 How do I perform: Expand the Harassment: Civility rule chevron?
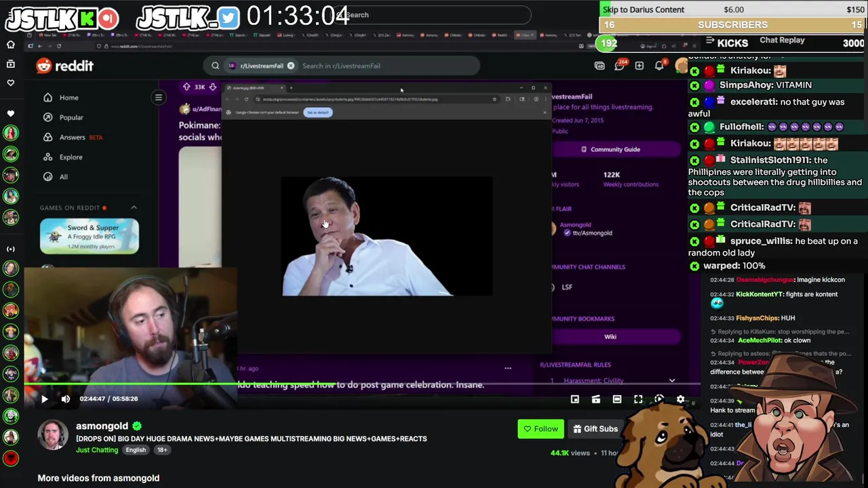(x=672, y=381)
